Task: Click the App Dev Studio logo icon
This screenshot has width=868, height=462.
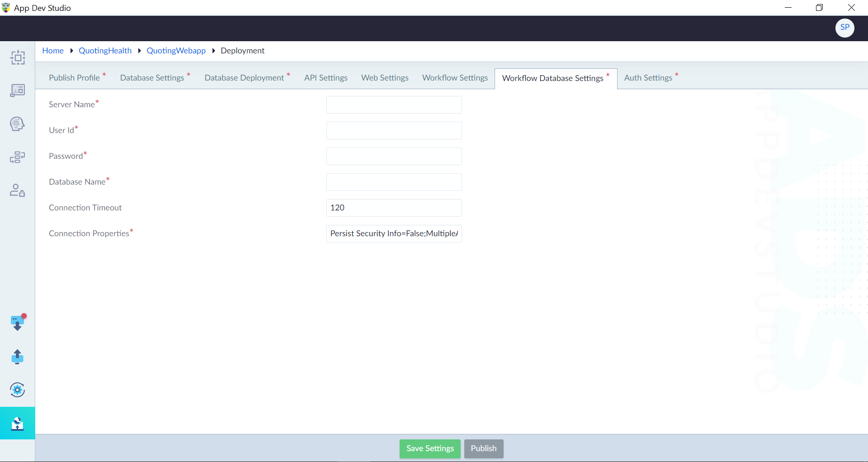Action: pos(6,8)
